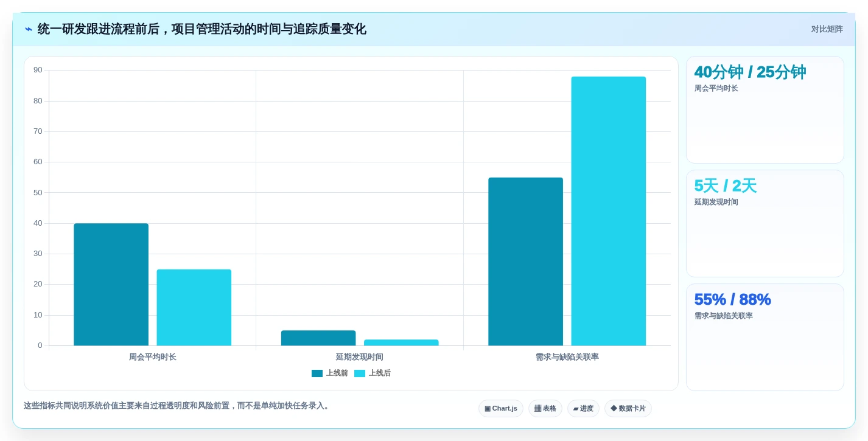The width and height of the screenshot is (868, 441).
Task: Click the 周会平均时长 x-axis label
Action: tap(153, 357)
